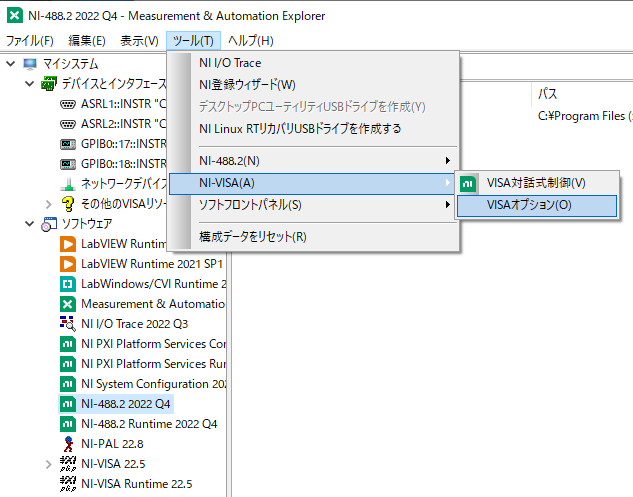Click the パス column header

point(547,94)
